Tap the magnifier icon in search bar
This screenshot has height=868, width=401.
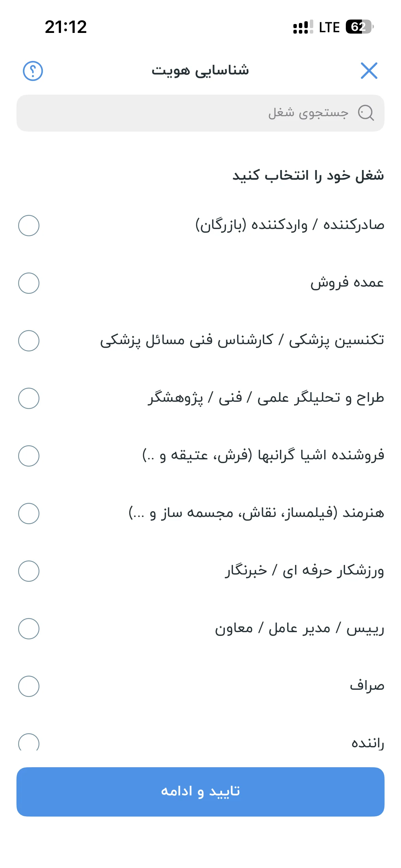pyautogui.click(x=366, y=113)
